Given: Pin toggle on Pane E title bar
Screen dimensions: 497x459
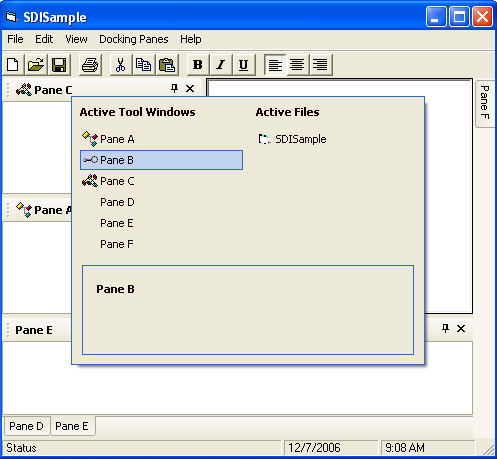Looking at the screenshot, I should tap(445, 329).
